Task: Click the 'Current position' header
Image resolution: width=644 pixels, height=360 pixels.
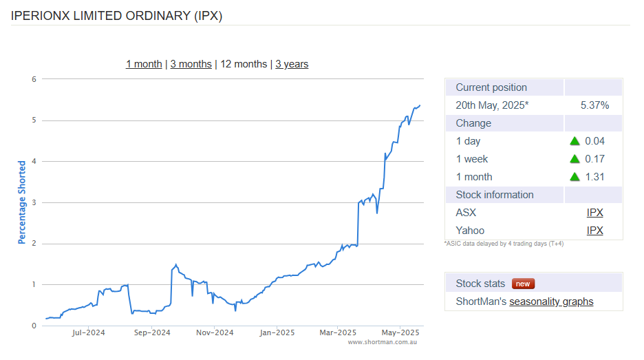Action: pyautogui.click(x=491, y=87)
